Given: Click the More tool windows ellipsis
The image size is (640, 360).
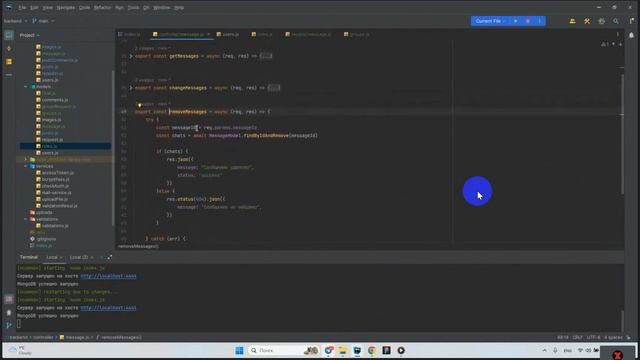Looking at the screenshot, I should [9, 75].
